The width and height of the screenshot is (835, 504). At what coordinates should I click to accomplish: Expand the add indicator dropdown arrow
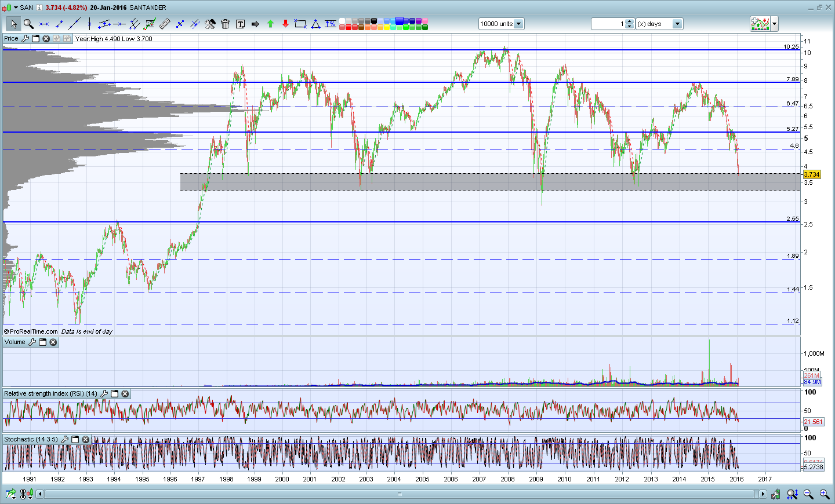click(x=774, y=24)
